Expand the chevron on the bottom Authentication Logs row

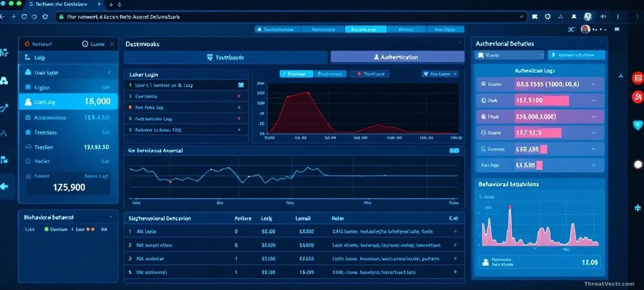point(594,165)
